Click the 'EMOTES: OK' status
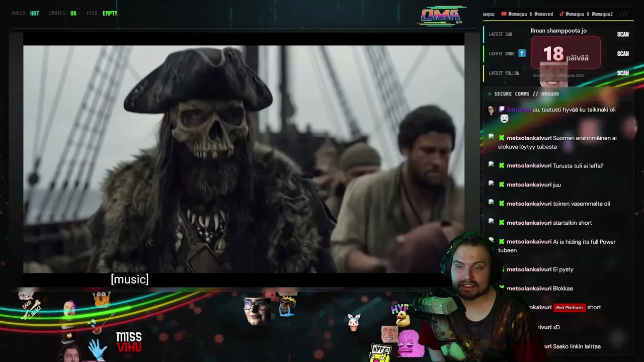 pyautogui.click(x=63, y=14)
